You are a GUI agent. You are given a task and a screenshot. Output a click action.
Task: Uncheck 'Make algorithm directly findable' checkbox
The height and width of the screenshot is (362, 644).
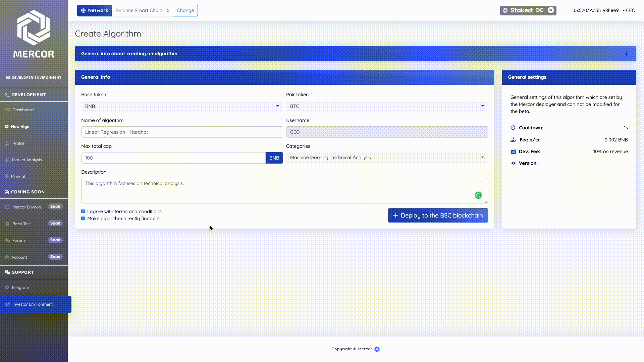point(83,219)
